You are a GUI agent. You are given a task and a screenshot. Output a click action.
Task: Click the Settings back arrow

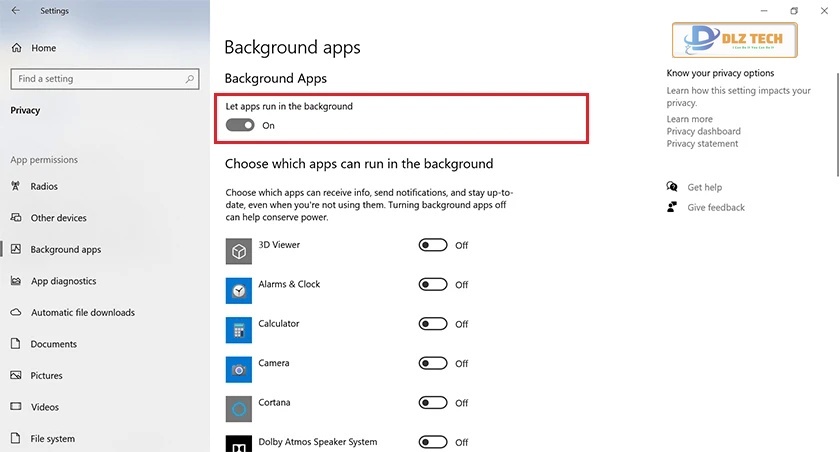tap(15, 11)
